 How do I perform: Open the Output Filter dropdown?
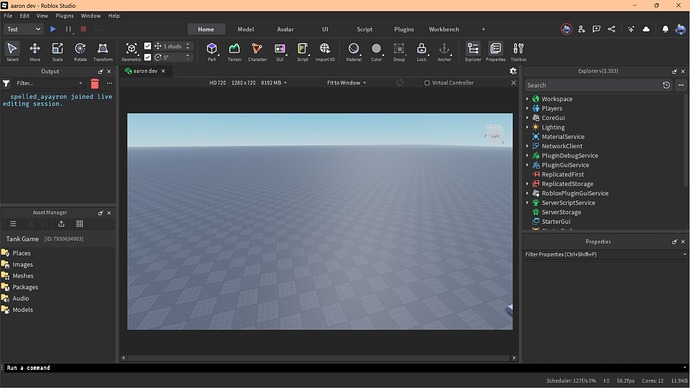pos(49,83)
